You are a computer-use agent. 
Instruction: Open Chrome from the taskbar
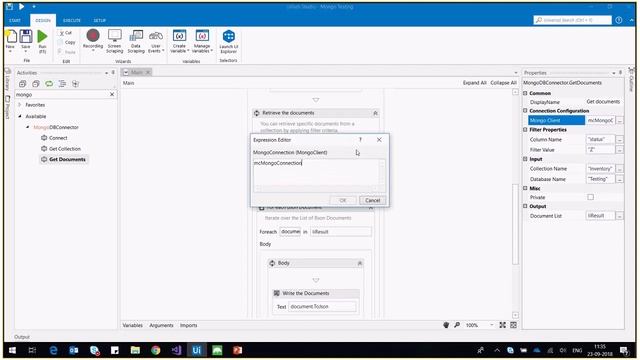pyautogui.click(x=156, y=350)
